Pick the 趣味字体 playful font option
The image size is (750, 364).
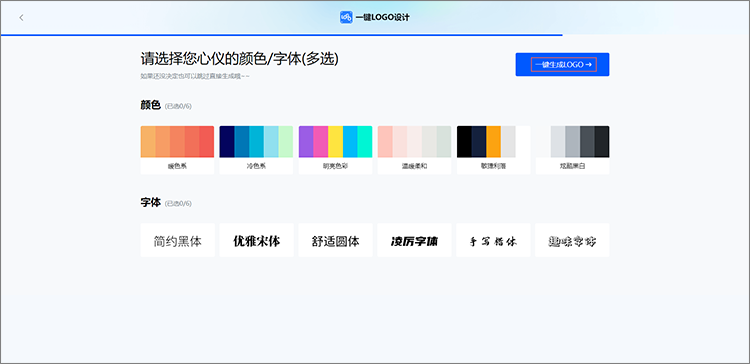click(572, 241)
